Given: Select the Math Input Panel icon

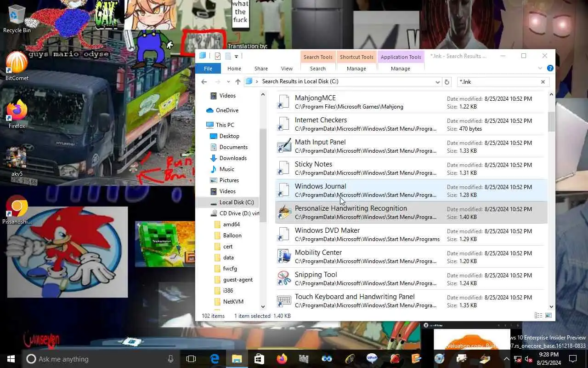Looking at the screenshot, I should (x=284, y=146).
